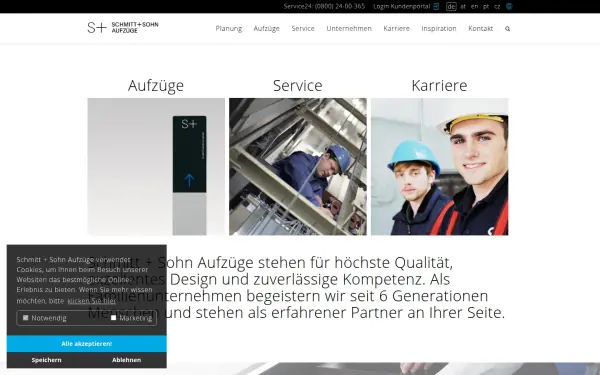Open the Aufzüge navigation menu
This screenshot has height=375, width=600.
pyautogui.click(x=267, y=29)
